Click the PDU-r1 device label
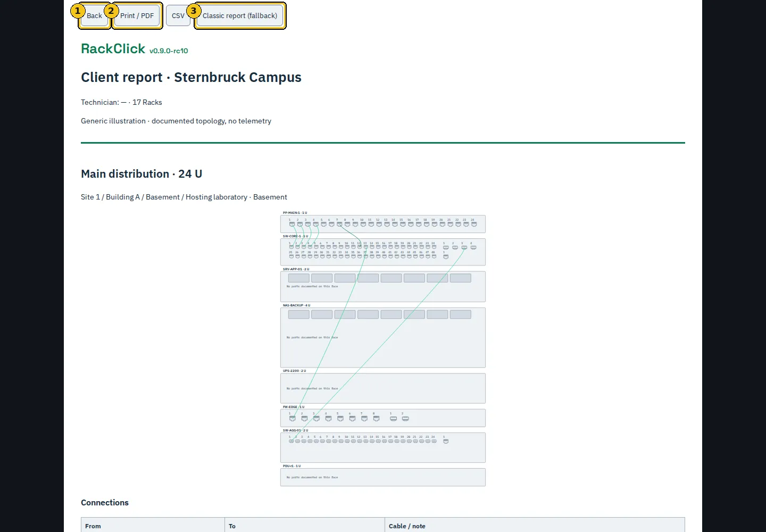Viewport: 766px width, 532px height. (292, 466)
